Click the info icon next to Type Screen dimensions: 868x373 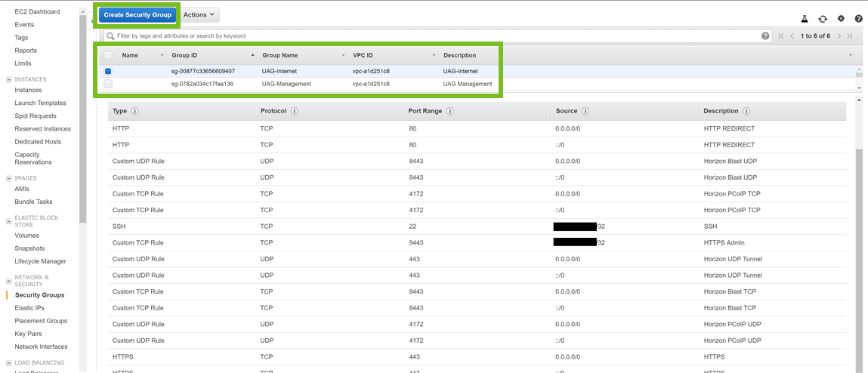point(134,111)
